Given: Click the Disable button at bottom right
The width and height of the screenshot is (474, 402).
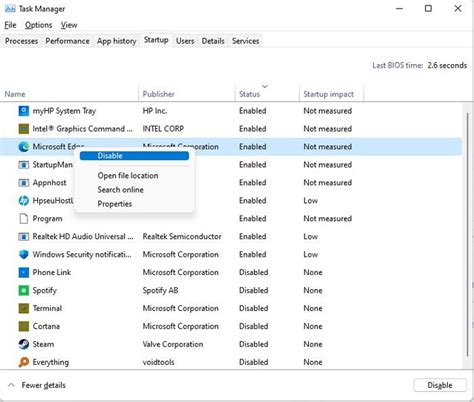Looking at the screenshot, I should pos(440,385).
